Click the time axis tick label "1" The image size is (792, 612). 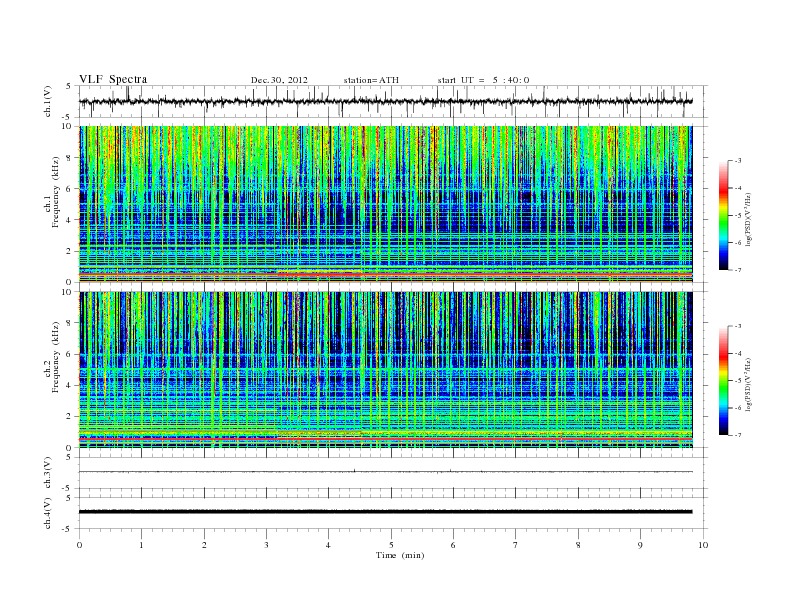[x=141, y=545]
